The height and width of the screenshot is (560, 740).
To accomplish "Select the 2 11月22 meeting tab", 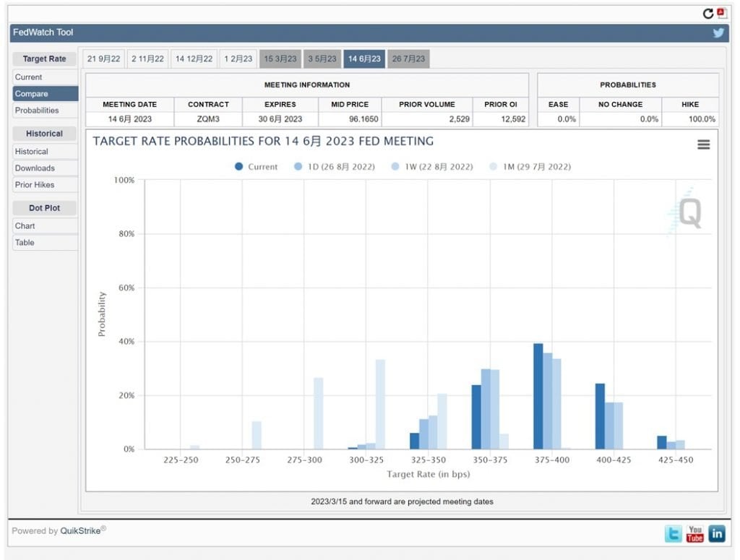I will pyautogui.click(x=147, y=59).
